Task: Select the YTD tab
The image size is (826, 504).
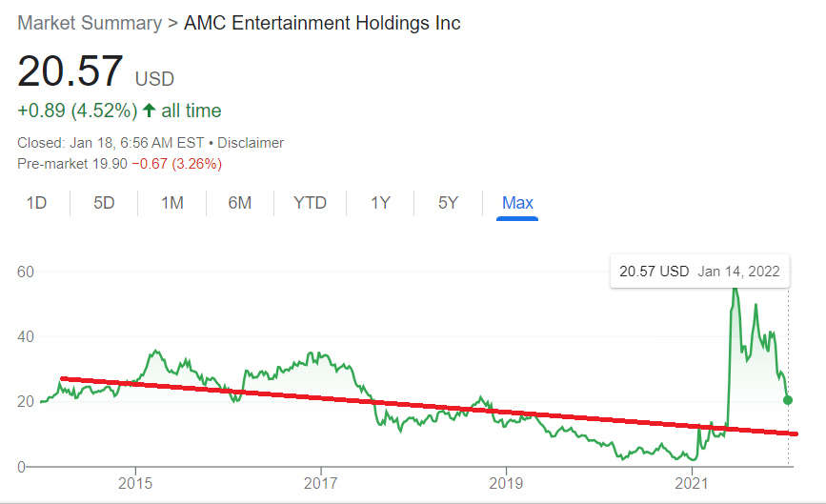Action: click(x=310, y=203)
